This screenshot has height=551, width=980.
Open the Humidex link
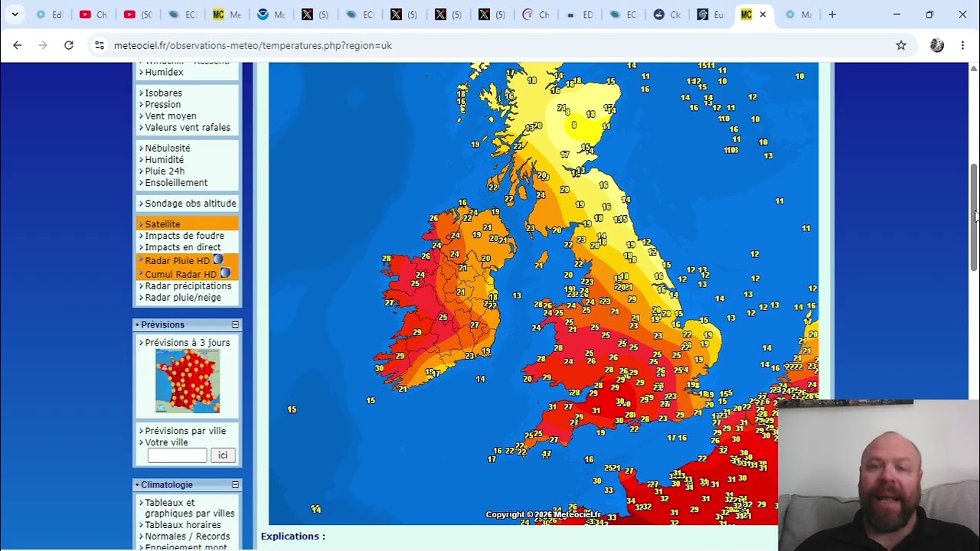point(164,72)
